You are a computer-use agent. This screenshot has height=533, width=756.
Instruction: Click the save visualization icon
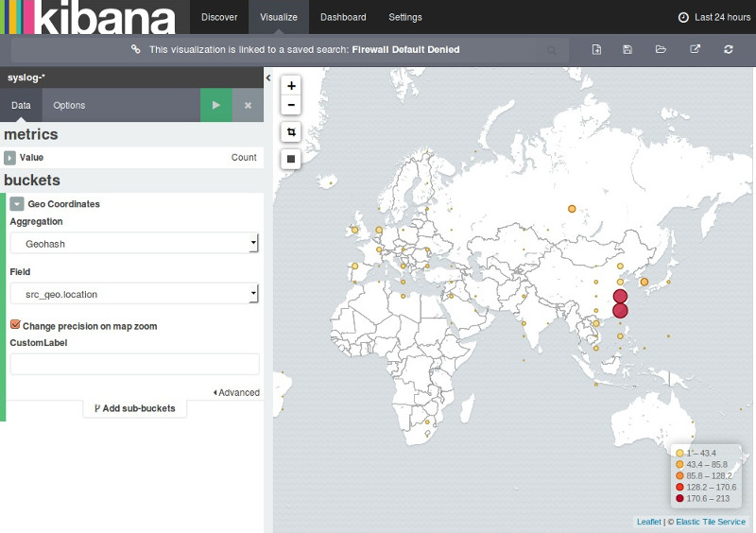click(627, 49)
